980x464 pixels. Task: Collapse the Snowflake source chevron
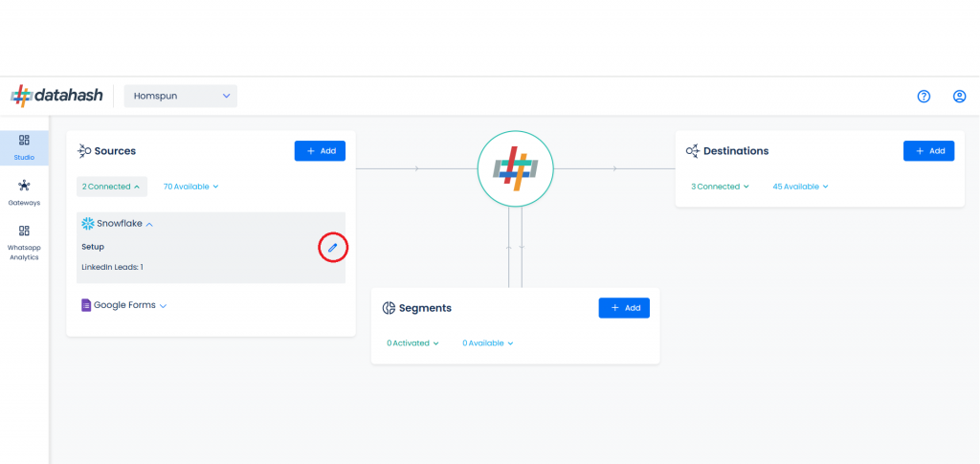coord(149,224)
